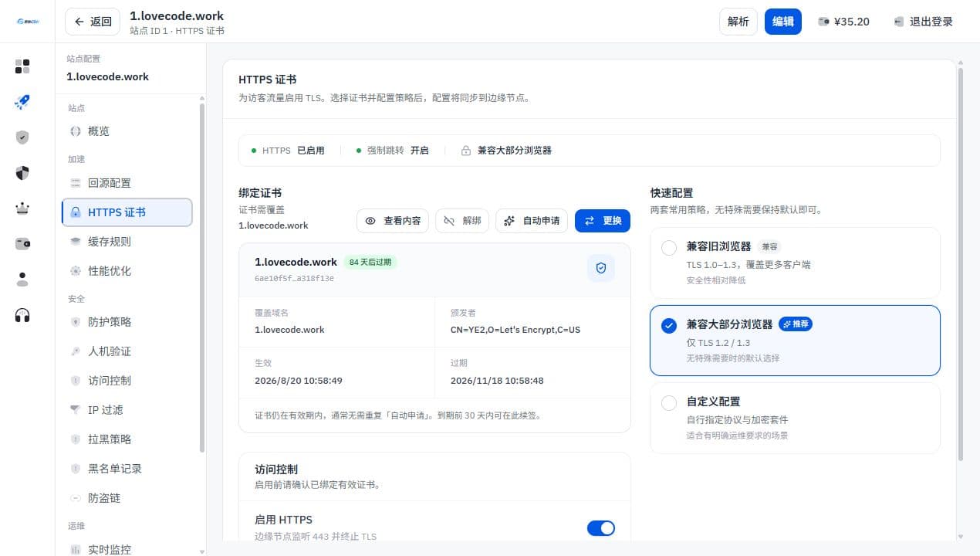
Task: Open HTTPS 证书 in site sidebar
Action: coord(127,212)
